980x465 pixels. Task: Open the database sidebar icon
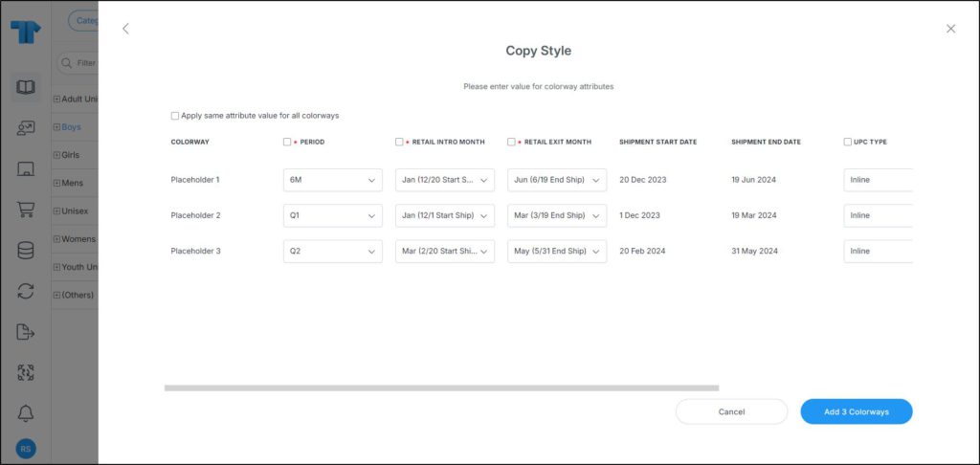26,251
